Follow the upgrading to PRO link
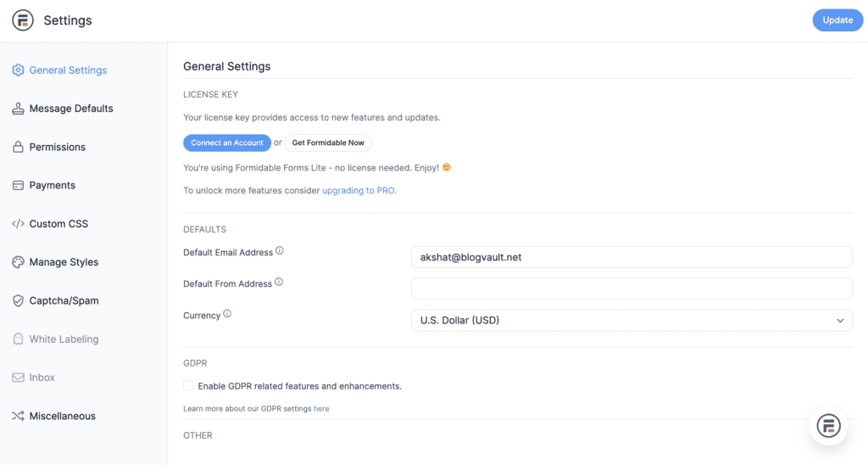 coord(359,190)
